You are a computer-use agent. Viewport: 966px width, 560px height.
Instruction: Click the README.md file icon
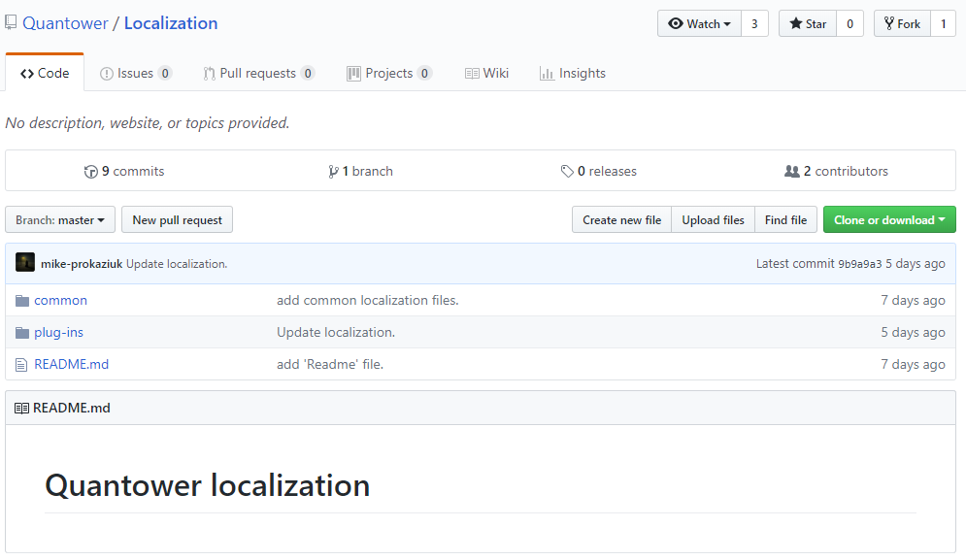[22, 365]
